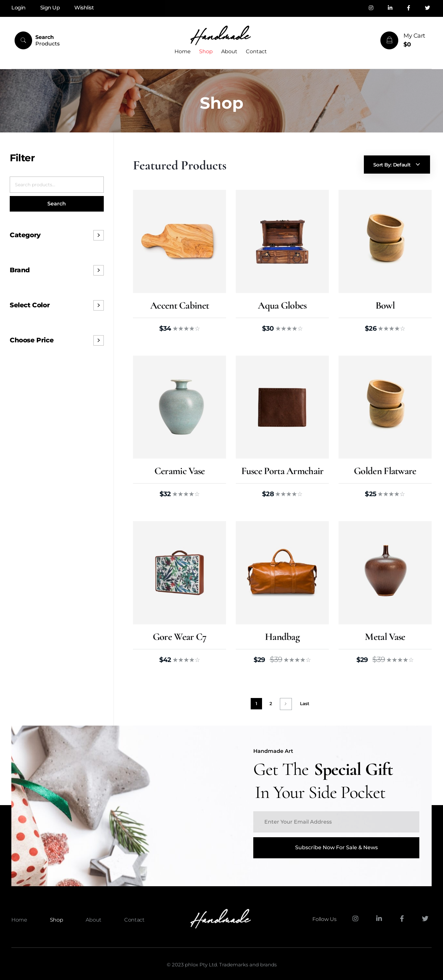This screenshot has width=443, height=980.
Task: Click the black Search filter button
Action: (x=57, y=204)
